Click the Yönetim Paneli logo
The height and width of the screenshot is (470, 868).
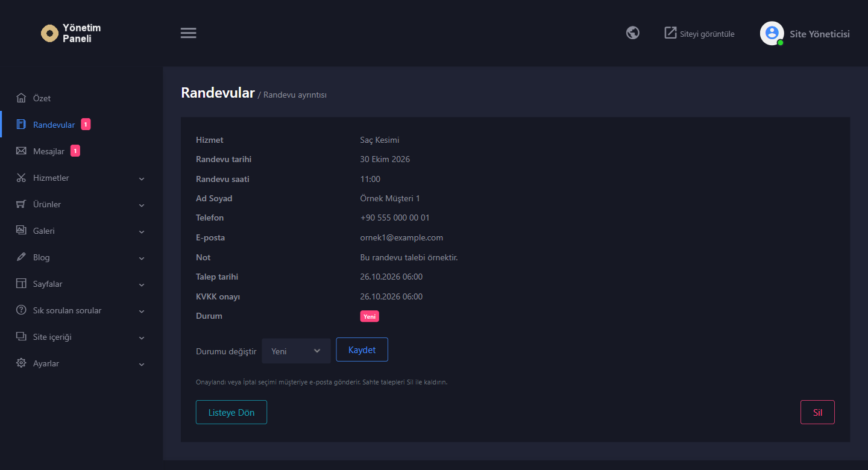tap(71, 33)
